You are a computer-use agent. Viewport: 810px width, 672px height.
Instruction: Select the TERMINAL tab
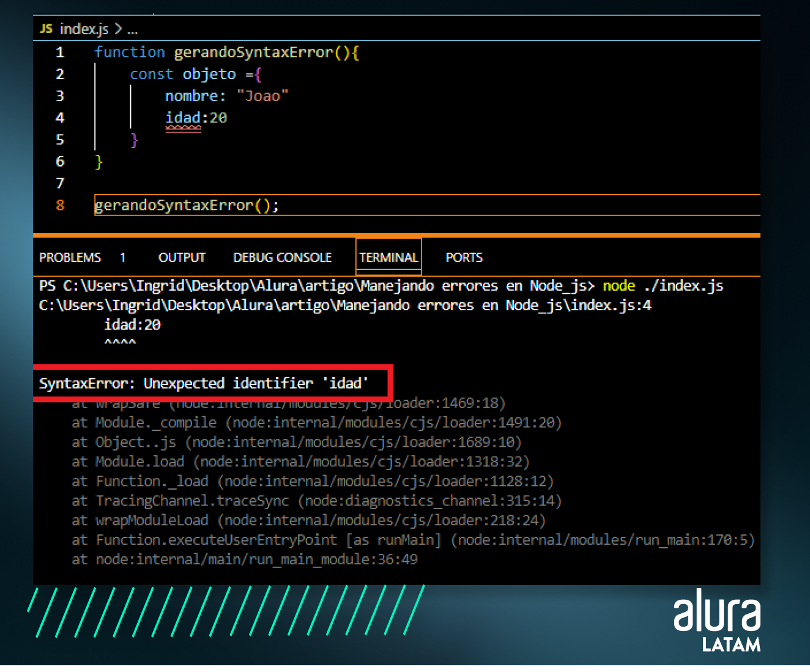pyautogui.click(x=388, y=258)
